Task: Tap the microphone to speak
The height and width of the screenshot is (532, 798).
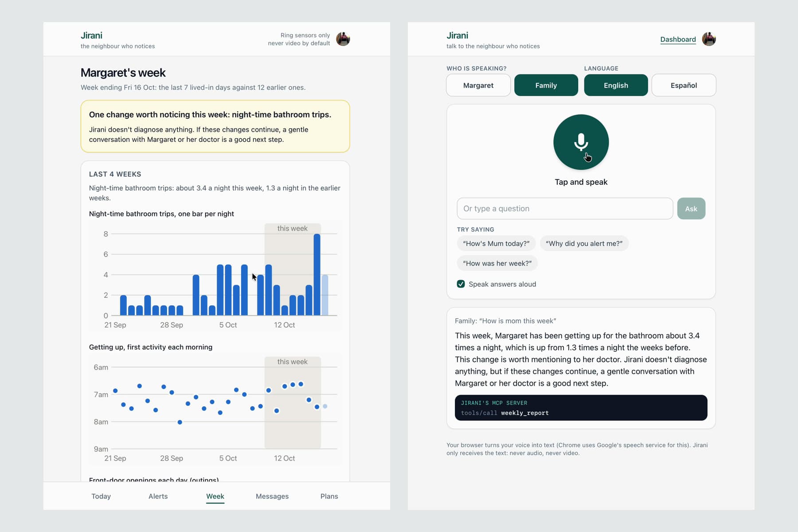Action: tap(581, 142)
